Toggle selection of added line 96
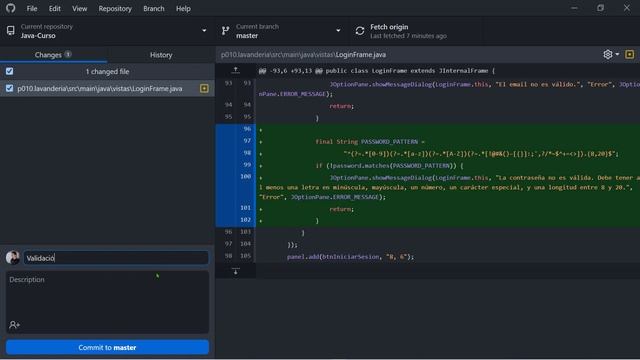This screenshot has height=360, width=640. 236,129
